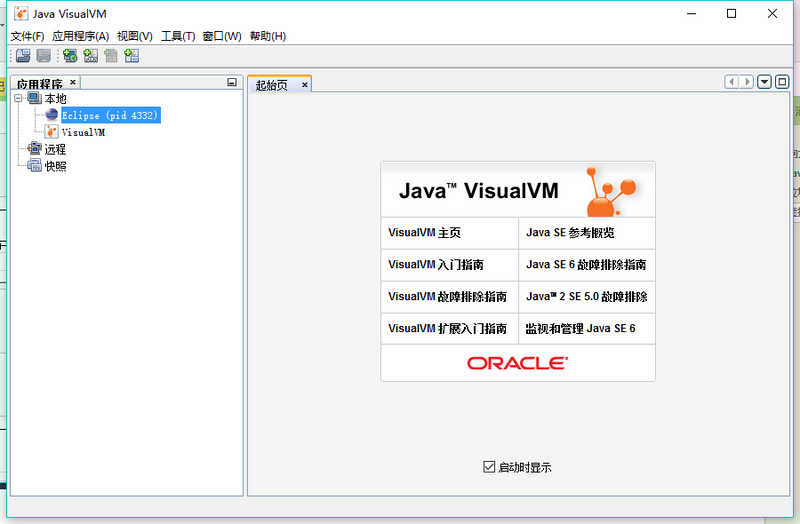Close the 应用程序 panel tab
This screenshot has width=800, height=524.
point(73,82)
